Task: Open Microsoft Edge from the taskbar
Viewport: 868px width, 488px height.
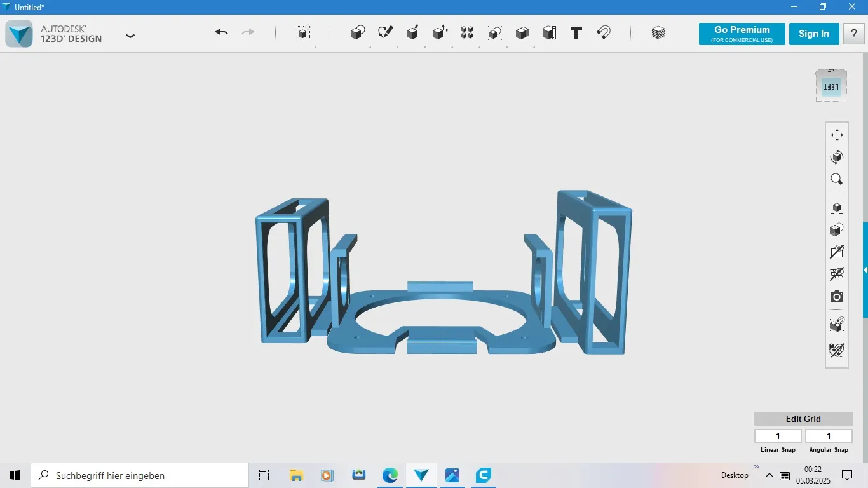Action: pos(390,475)
